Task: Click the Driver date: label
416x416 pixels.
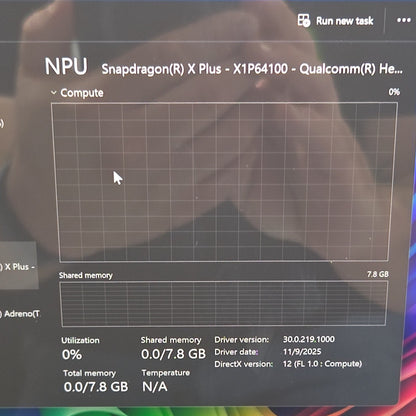Action: coord(236,352)
